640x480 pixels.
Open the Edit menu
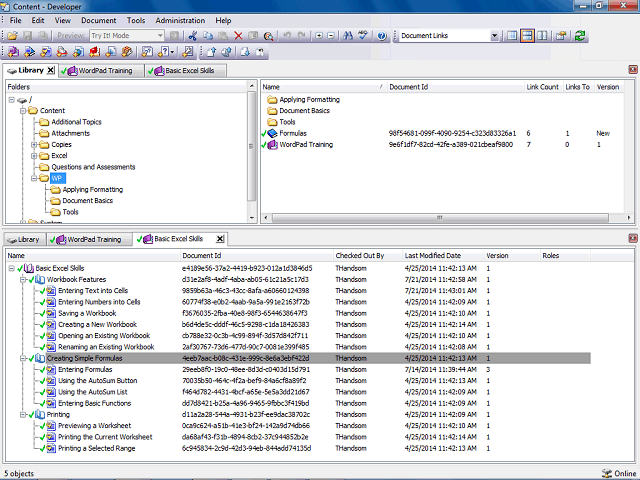tap(38, 20)
